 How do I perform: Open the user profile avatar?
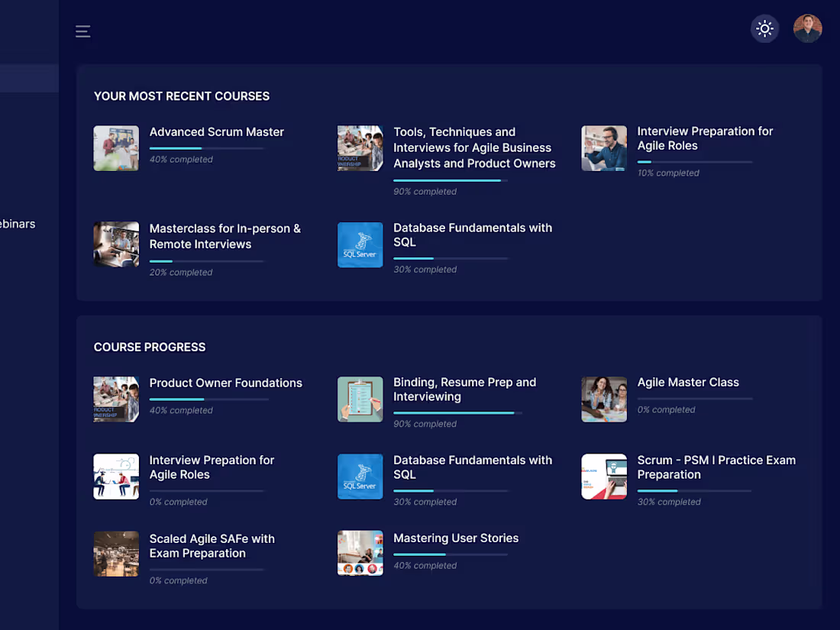[807, 28]
